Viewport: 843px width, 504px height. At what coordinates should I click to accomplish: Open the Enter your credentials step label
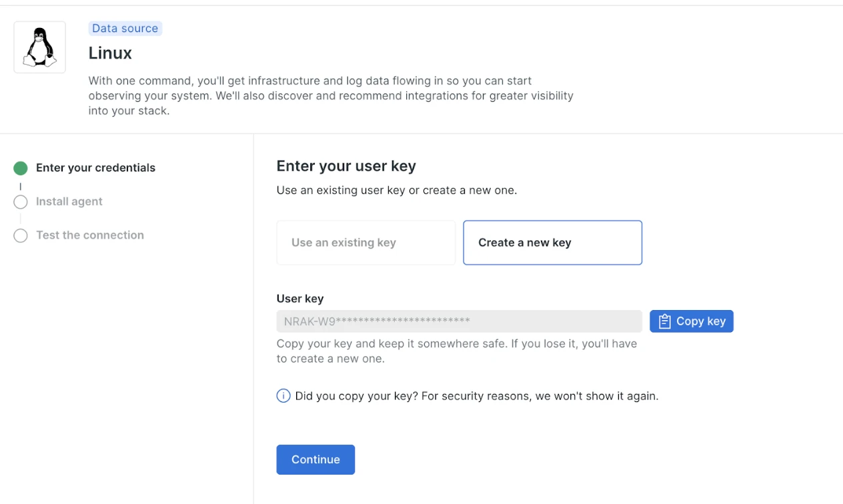pos(95,168)
